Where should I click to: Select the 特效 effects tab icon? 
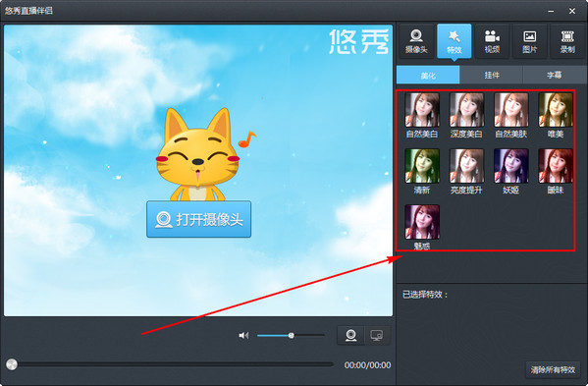click(454, 41)
